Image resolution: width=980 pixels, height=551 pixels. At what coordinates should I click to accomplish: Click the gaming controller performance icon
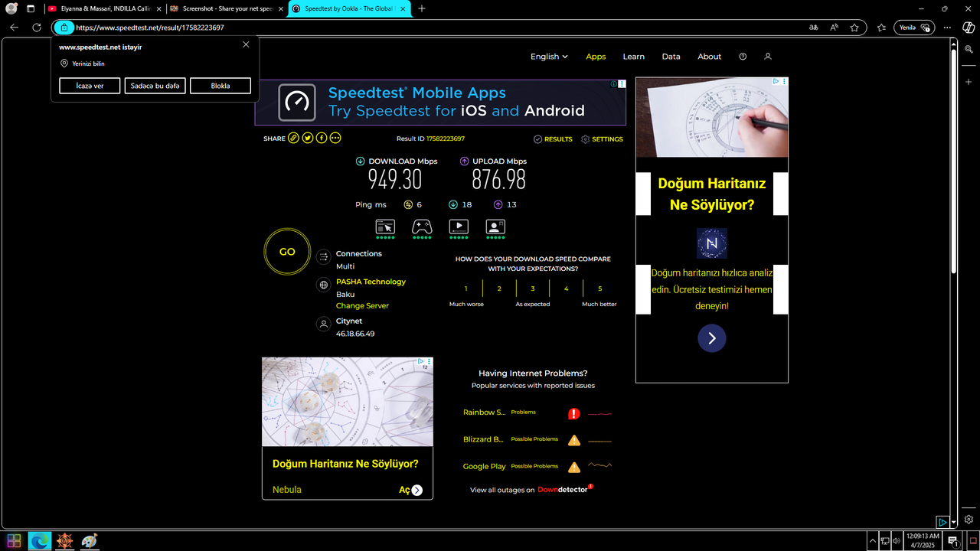(x=422, y=227)
